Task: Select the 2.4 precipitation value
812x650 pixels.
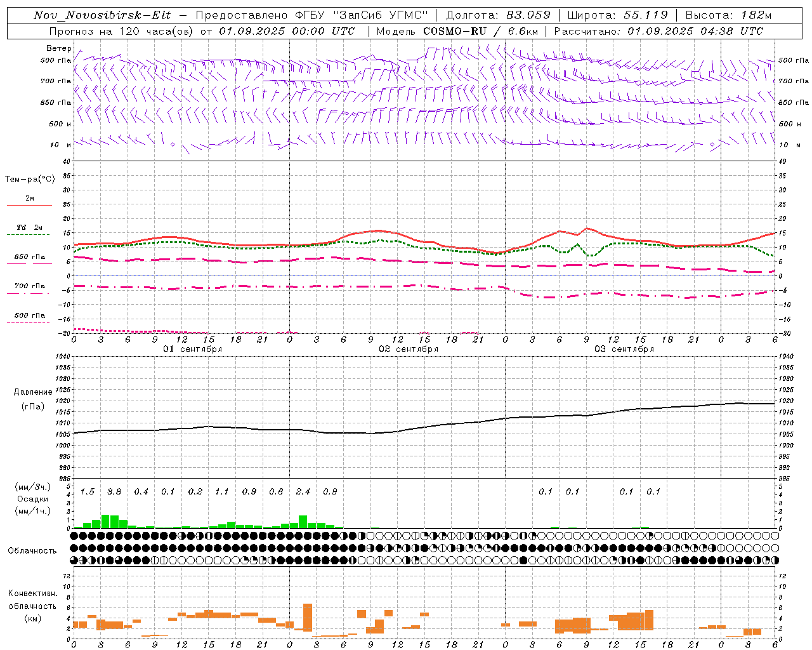Action: (x=303, y=492)
